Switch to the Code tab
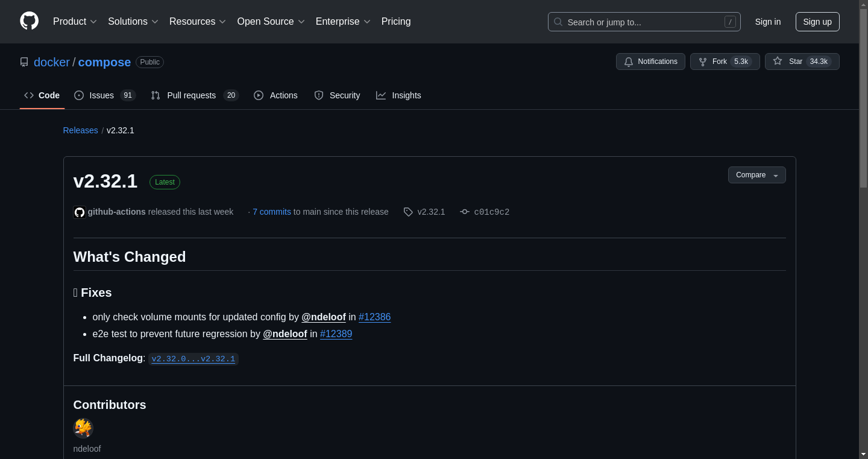 click(x=42, y=95)
